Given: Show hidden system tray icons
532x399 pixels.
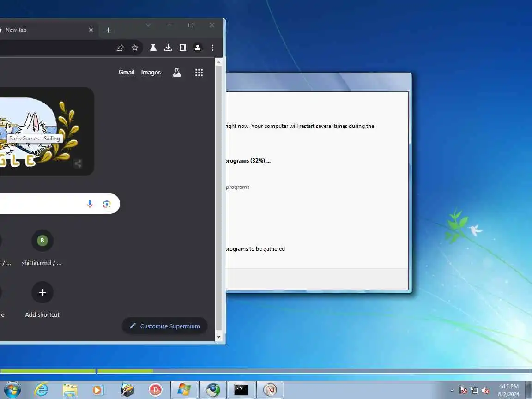Looking at the screenshot, I should click(x=452, y=391).
